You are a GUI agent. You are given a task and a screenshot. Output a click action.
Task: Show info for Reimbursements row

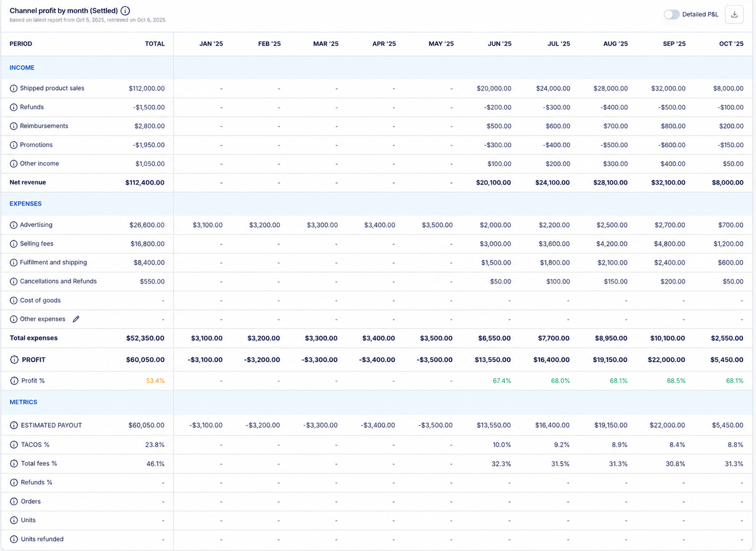pos(14,126)
